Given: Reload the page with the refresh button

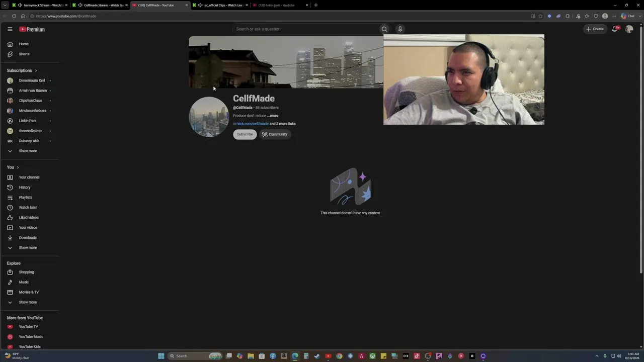Looking at the screenshot, I should pos(14,16).
